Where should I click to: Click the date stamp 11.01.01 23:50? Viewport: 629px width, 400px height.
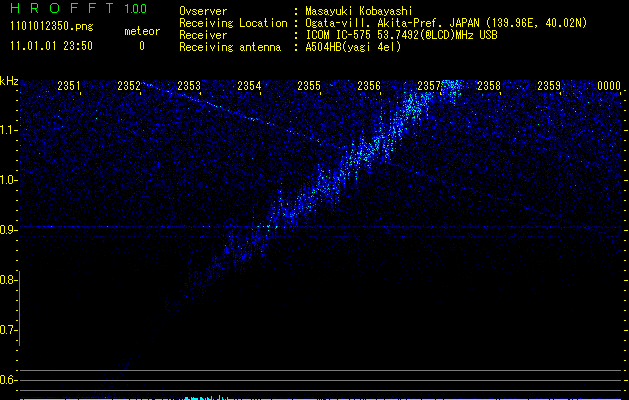[x=51, y=46]
